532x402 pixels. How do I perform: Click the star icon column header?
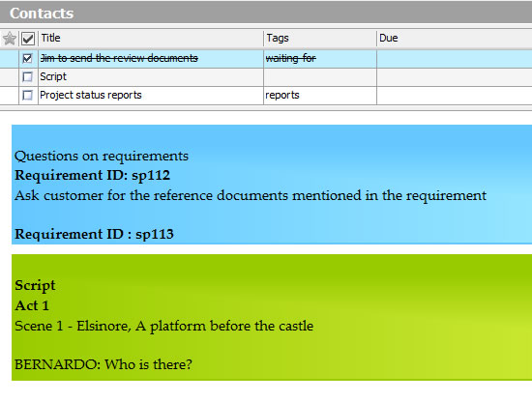click(x=10, y=39)
